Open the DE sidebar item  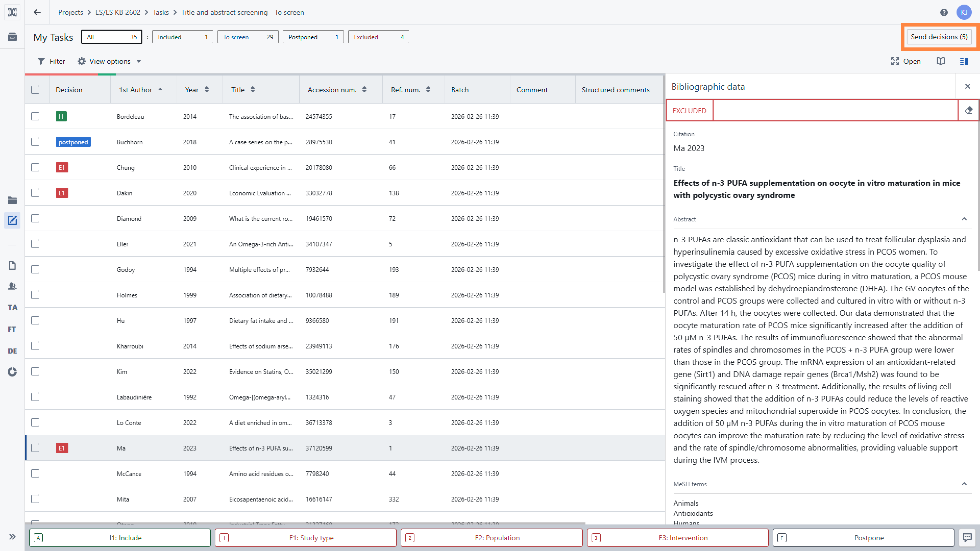coord(12,350)
